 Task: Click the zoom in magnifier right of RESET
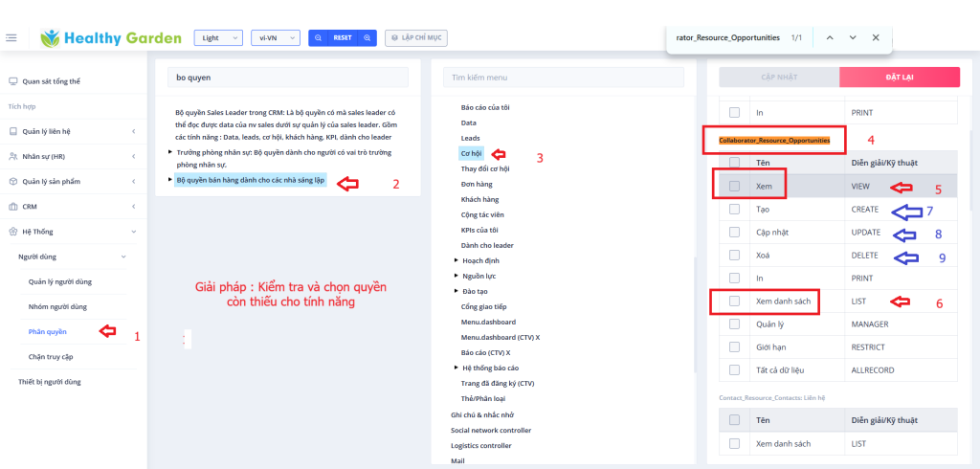(367, 37)
